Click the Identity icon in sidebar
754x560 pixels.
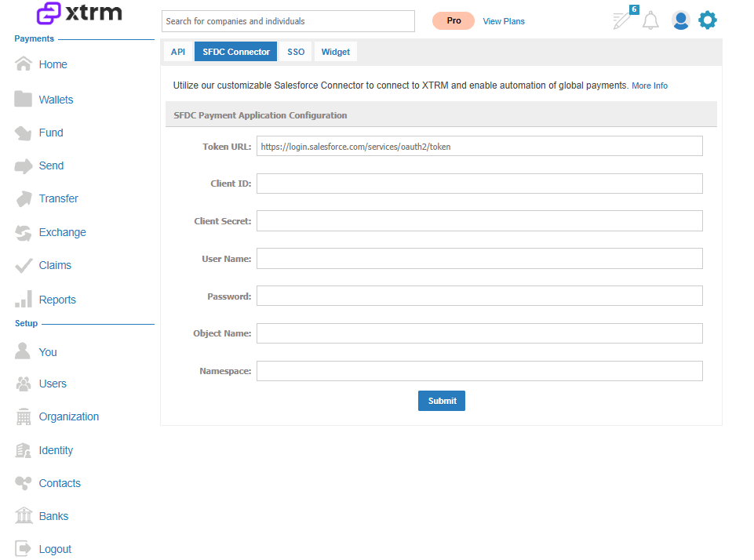coord(23,450)
